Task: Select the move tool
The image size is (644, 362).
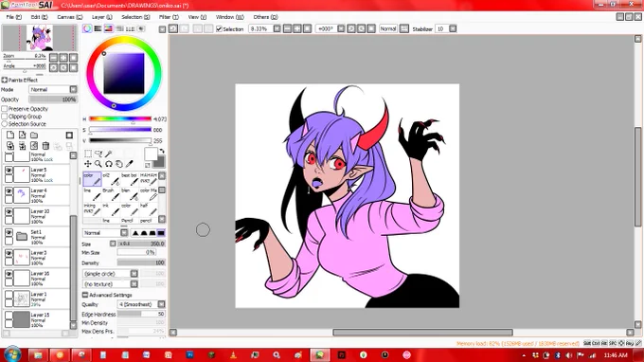Action: tap(88, 164)
